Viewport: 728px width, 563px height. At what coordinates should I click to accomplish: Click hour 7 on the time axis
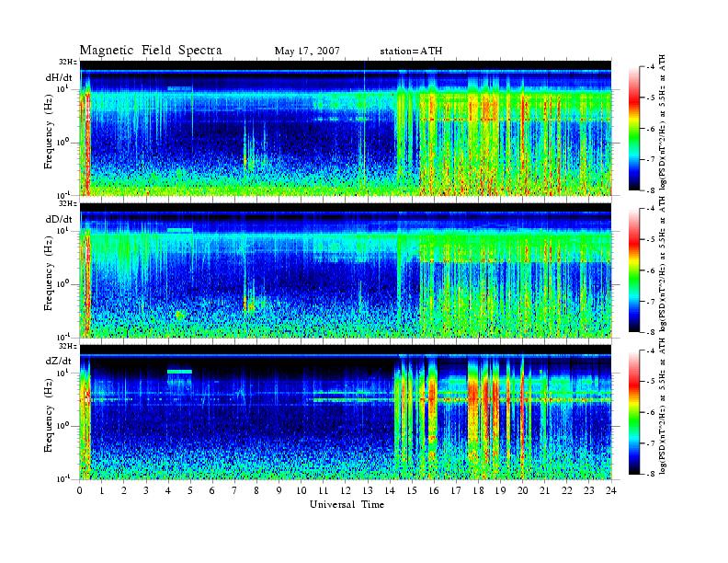235,491
